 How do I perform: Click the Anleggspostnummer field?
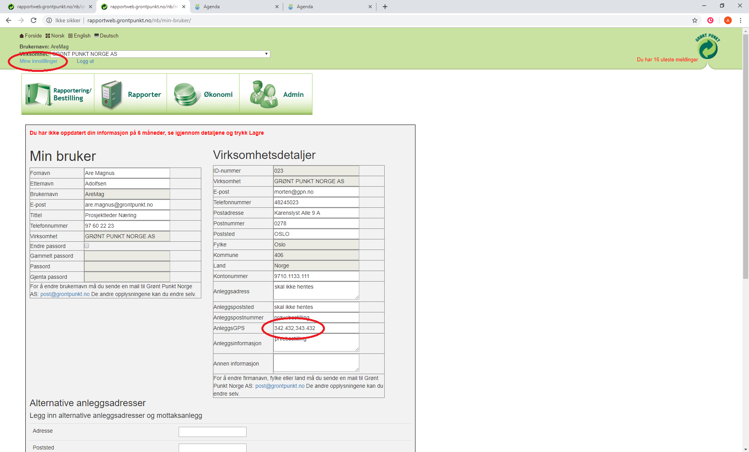click(x=316, y=317)
